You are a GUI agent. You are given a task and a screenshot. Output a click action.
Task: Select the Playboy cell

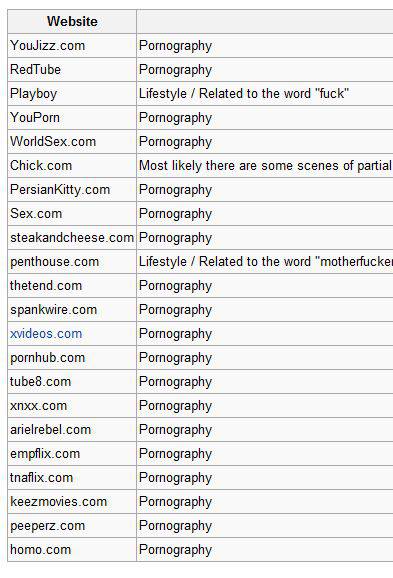72,94
